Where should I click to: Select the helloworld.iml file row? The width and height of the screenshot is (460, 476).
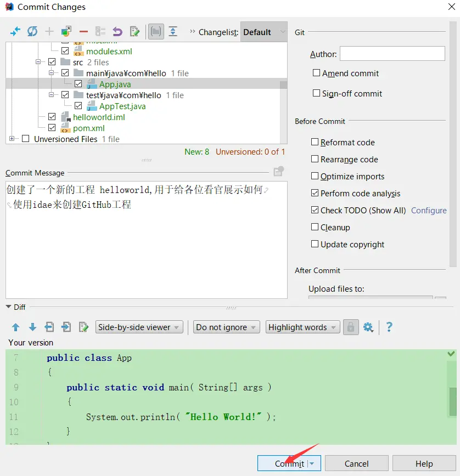pyautogui.click(x=99, y=117)
